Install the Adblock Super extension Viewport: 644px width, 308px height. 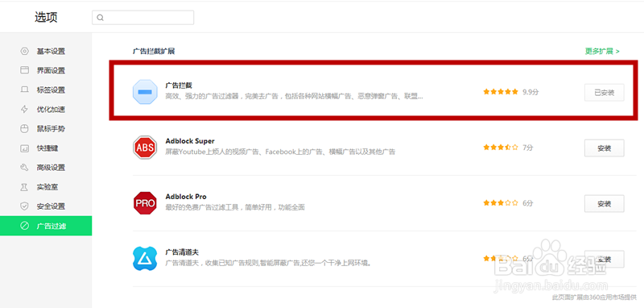(x=605, y=148)
